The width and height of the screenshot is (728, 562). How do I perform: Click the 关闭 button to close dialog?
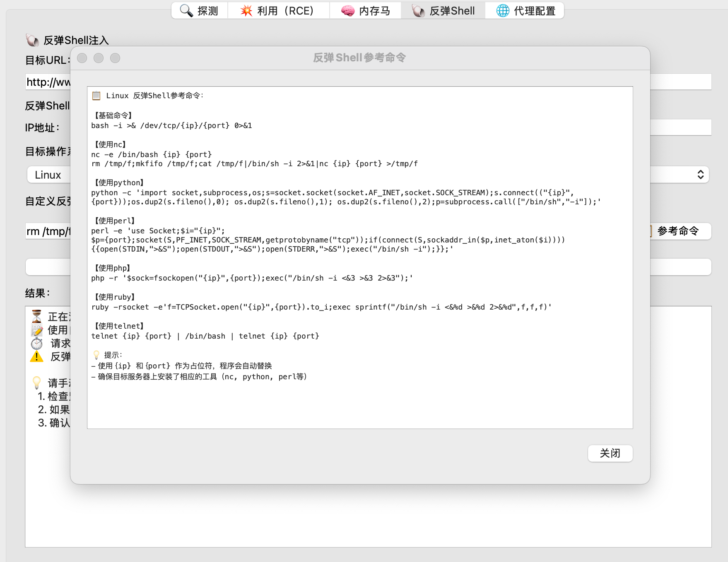point(610,453)
